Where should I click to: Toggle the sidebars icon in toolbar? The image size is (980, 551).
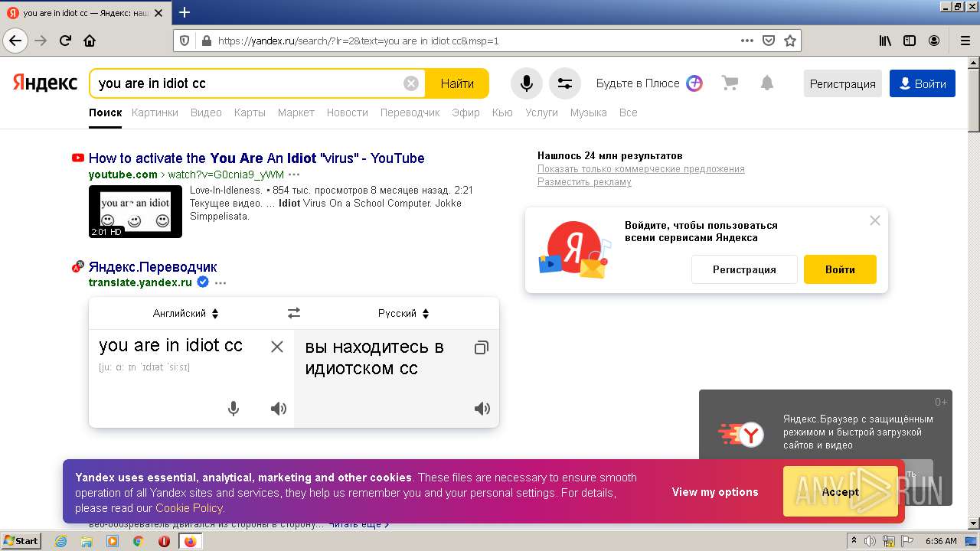[910, 41]
